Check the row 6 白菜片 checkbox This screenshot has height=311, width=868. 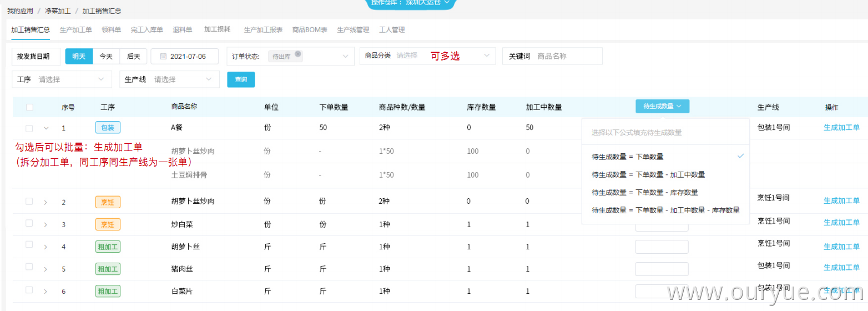coord(29,290)
